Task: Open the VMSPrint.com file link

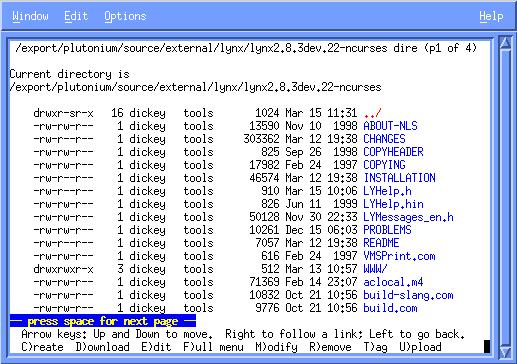Action: [399, 256]
